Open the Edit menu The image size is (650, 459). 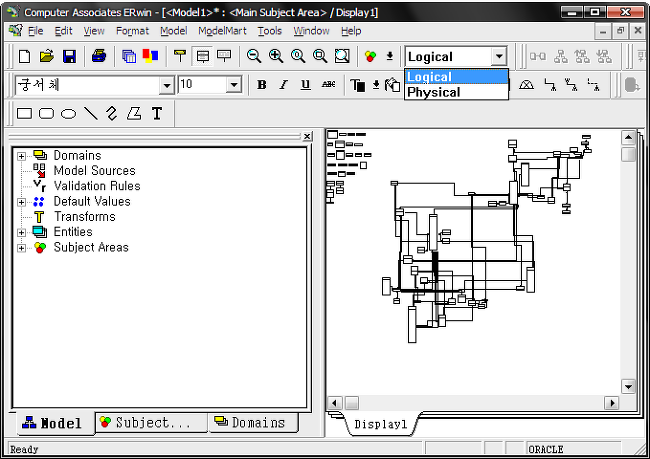63,31
